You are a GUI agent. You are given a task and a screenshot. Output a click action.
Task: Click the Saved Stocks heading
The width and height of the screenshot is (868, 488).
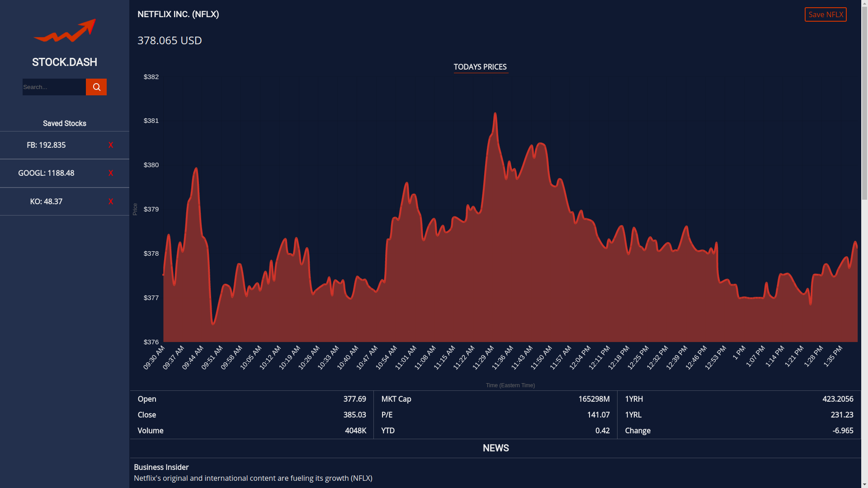(65, 123)
